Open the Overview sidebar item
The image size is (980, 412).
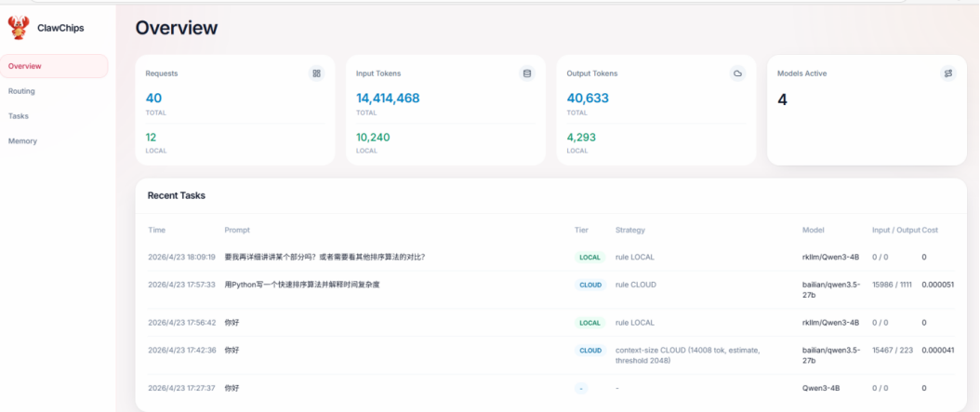pyautogui.click(x=54, y=66)
